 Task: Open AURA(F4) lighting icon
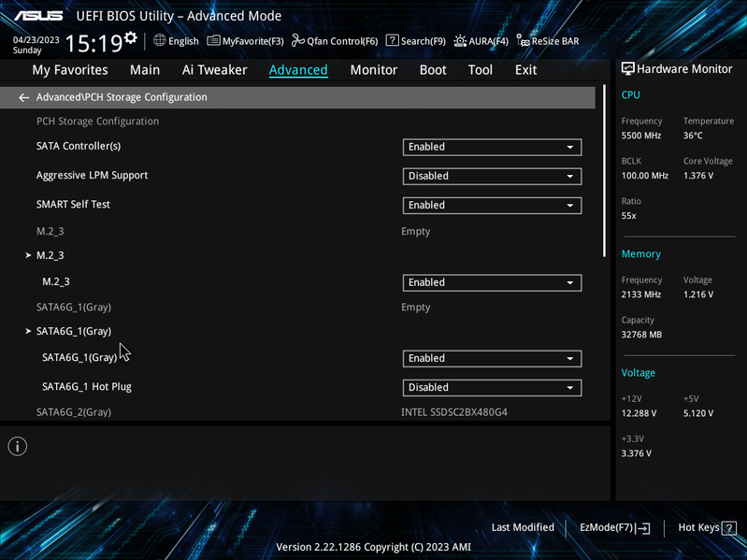pos(460,41)
